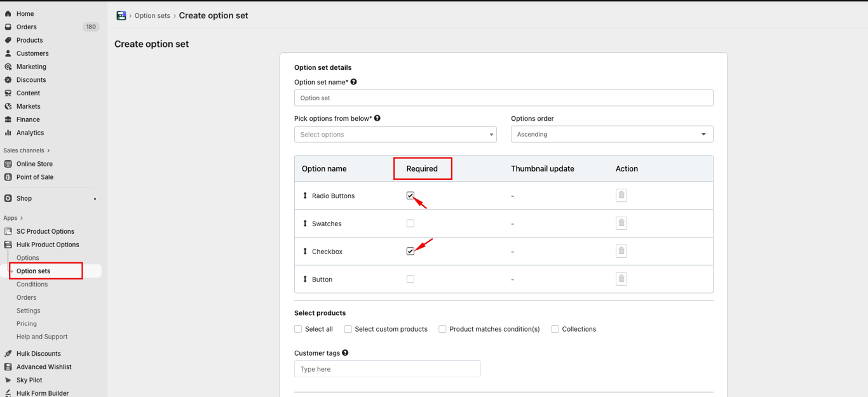Open the Options order Ascending dropdown

[611, 135]
